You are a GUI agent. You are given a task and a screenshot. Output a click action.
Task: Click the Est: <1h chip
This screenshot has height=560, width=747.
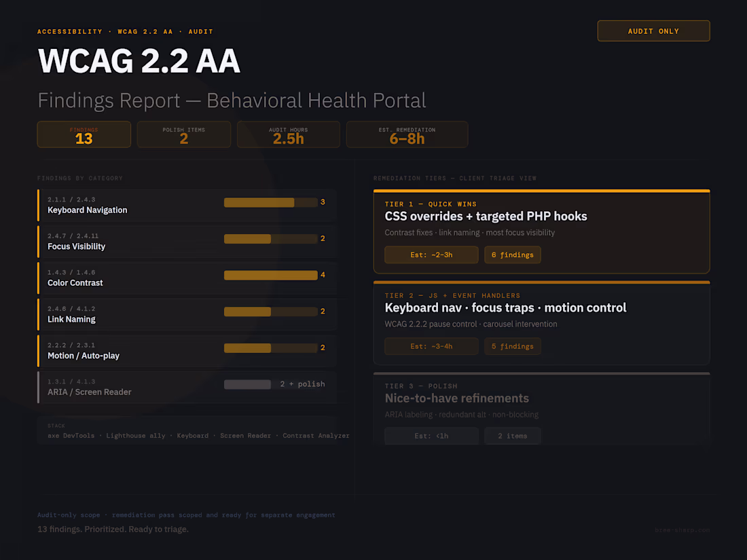tap(431, 436)
